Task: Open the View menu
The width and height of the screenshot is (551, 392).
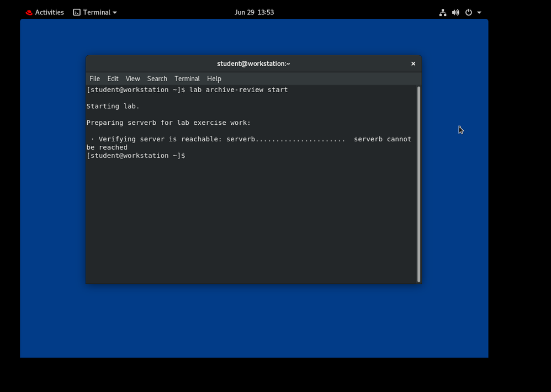Action: 133,78
